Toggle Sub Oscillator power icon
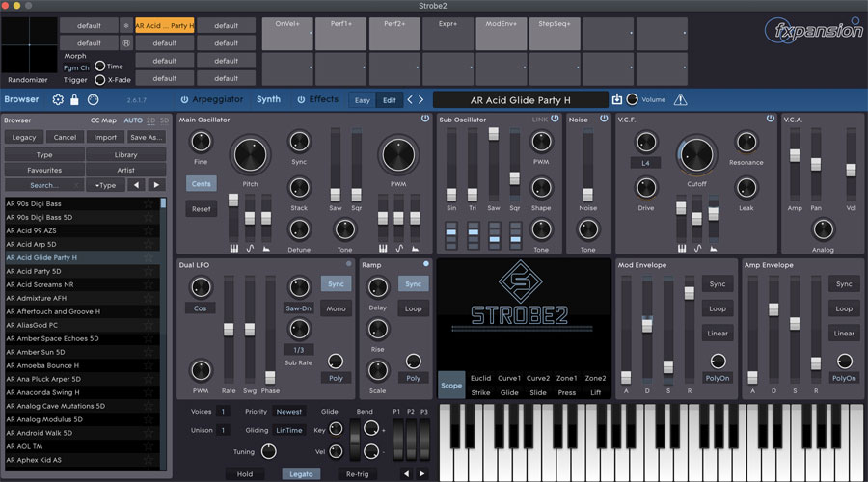 click(555, 119)
